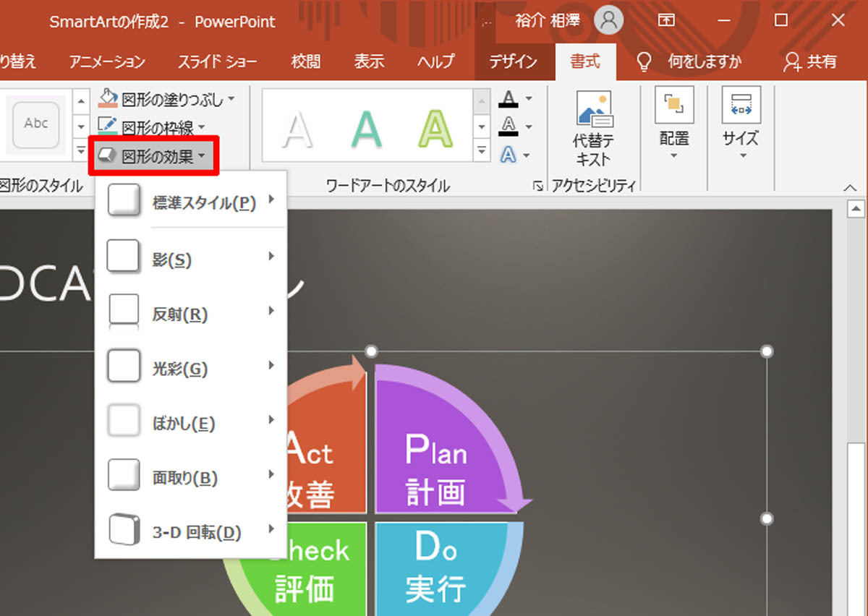Open ぼかし(E) soft edges submenu
This screenshot has width=868, height=616.
(191, 422)
